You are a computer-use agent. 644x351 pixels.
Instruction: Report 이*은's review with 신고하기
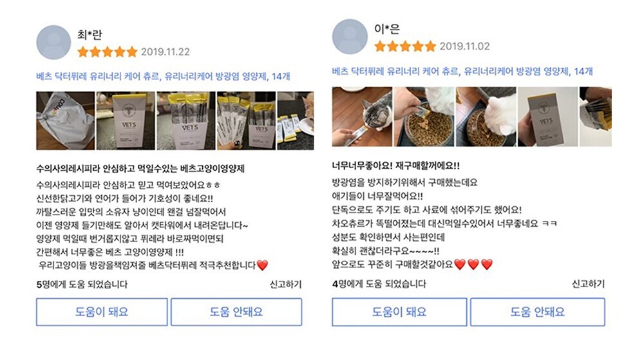coord(588,283)
